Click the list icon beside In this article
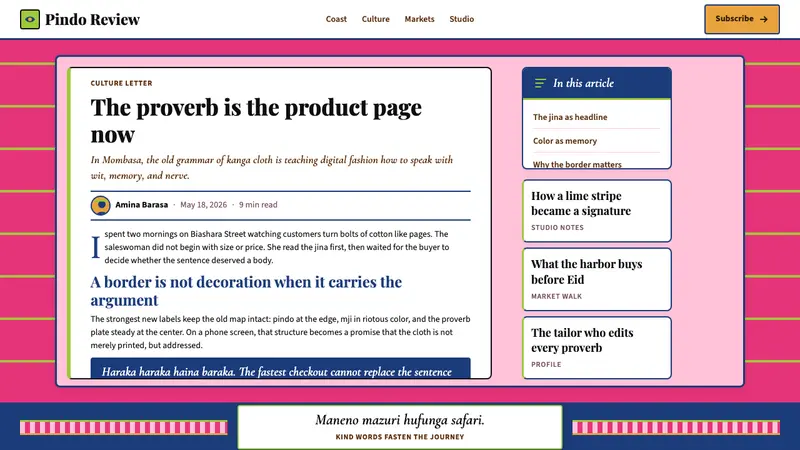800x450 pixels. (x=540, y=83)
